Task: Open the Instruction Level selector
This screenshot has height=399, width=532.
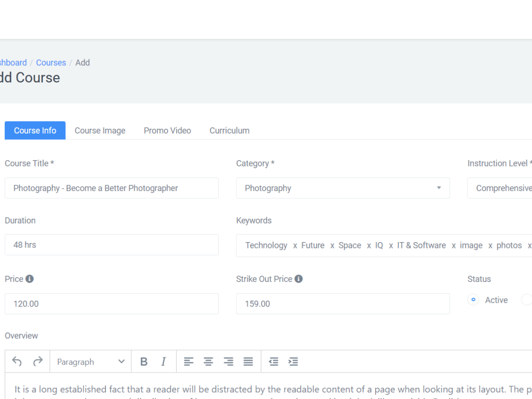Action: 505,188
